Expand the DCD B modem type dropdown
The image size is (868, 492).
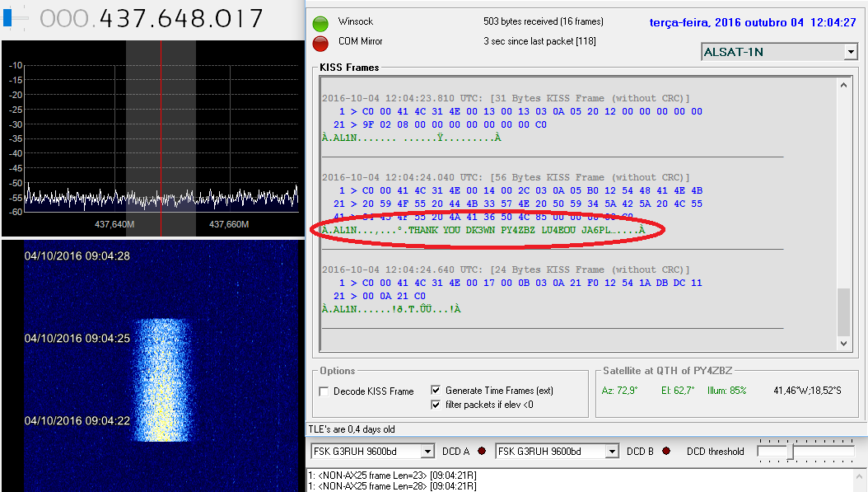pyautogui.click(x=611, y=452)
